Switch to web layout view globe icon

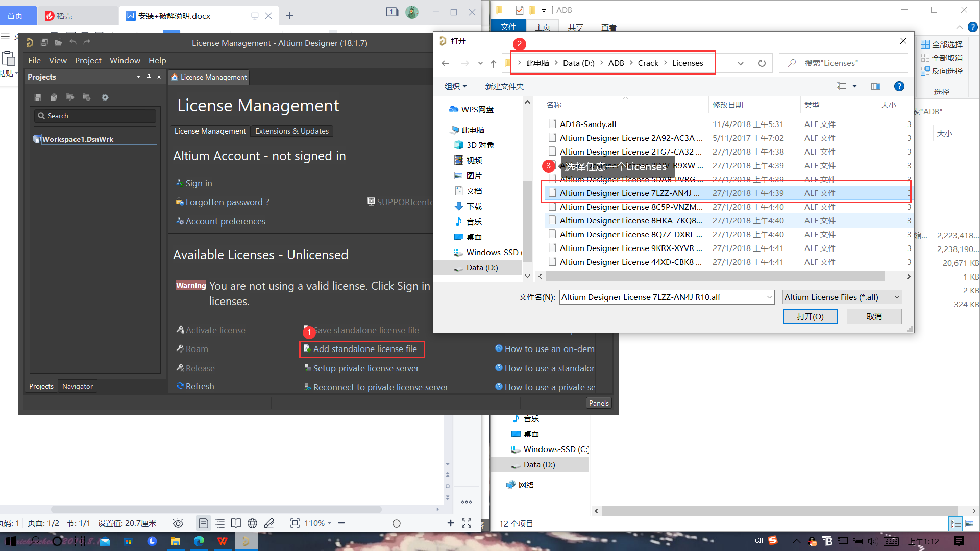coord(252,523)
